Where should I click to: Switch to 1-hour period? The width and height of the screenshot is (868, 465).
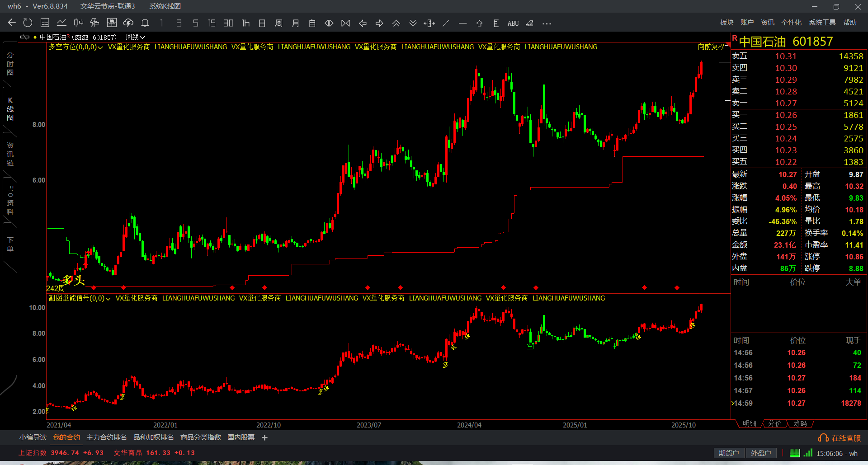245,23
